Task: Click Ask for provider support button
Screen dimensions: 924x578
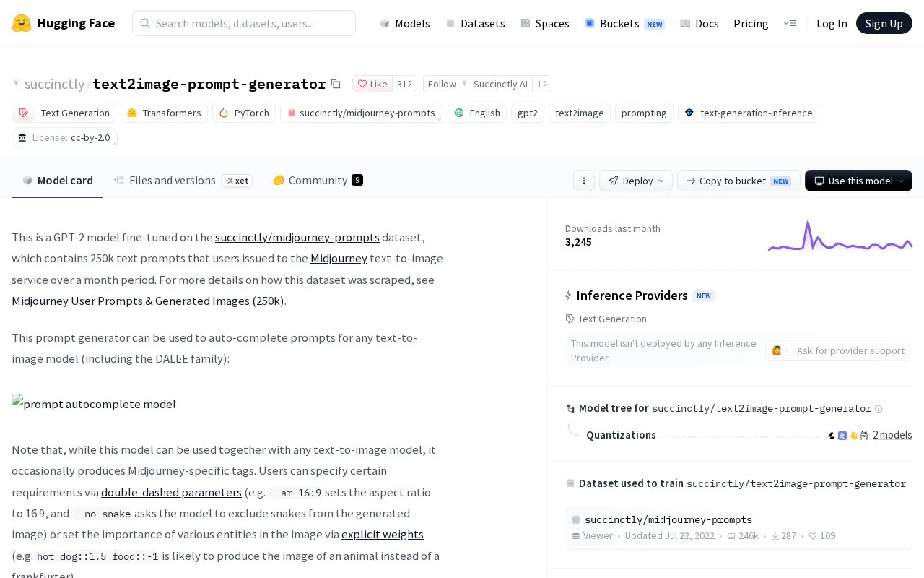Action: point(837,350)
